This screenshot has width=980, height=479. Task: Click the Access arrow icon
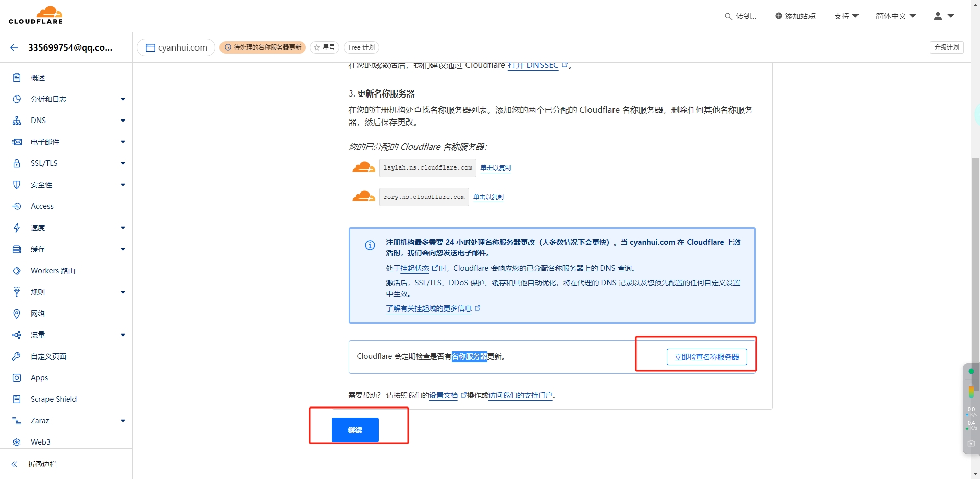(x=17, y=206)
